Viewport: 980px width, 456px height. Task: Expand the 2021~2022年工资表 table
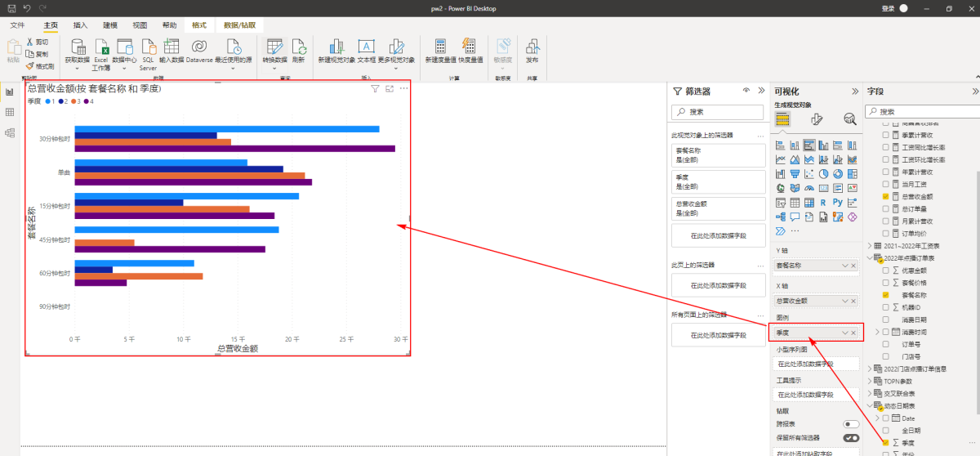(869, 246)
